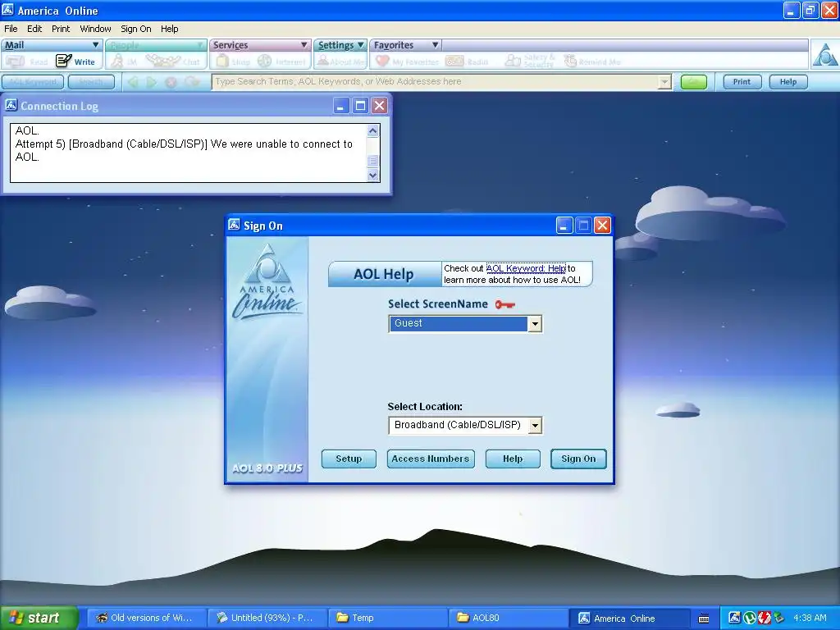Viewport: 840px width, 630px height.
Task: Click the browser Reload icon
Action: click(192, 82)
